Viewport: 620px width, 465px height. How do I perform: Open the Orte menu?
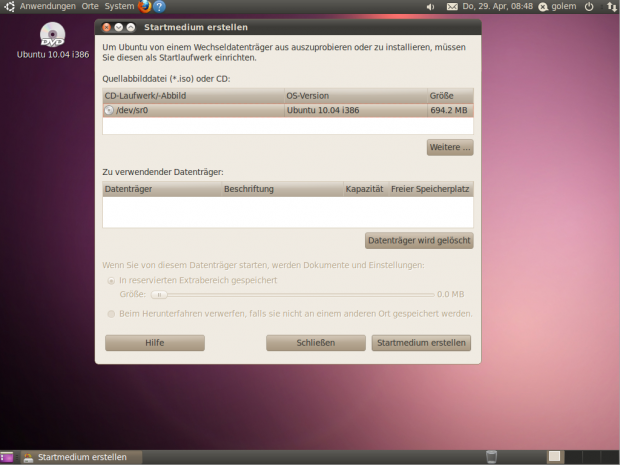pos(90,6)
